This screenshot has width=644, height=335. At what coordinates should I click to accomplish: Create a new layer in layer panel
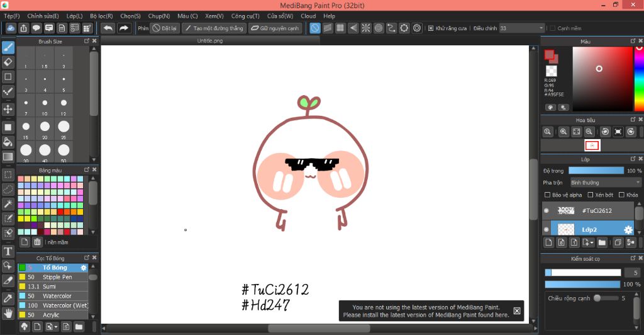pyautogui.click(x=548, y=242)
